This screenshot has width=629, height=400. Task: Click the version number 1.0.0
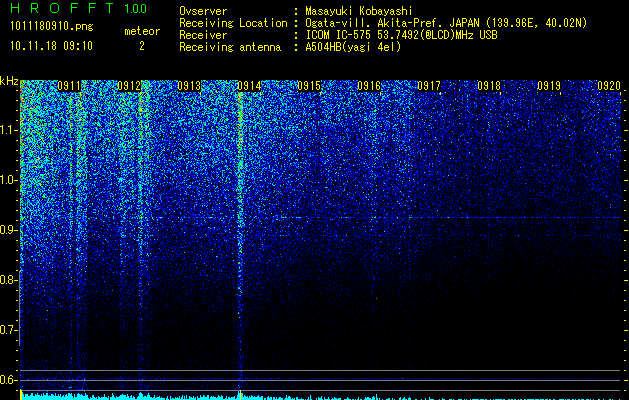(136, 9)
